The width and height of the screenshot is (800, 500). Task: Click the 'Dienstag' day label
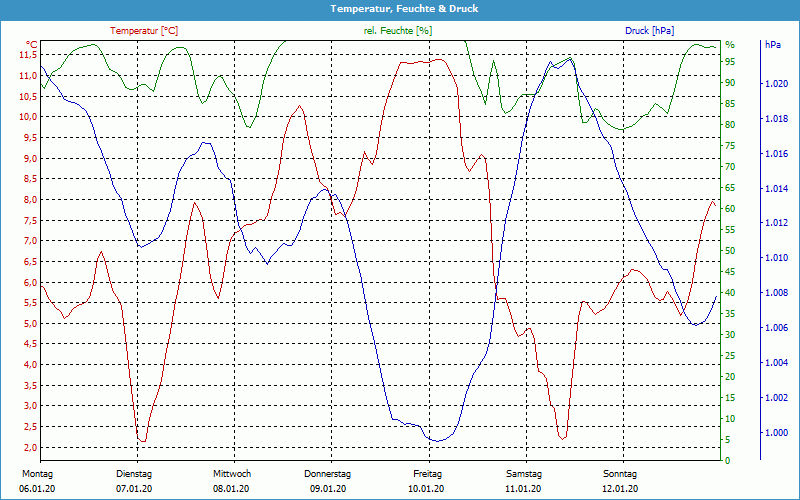point(134,473)
